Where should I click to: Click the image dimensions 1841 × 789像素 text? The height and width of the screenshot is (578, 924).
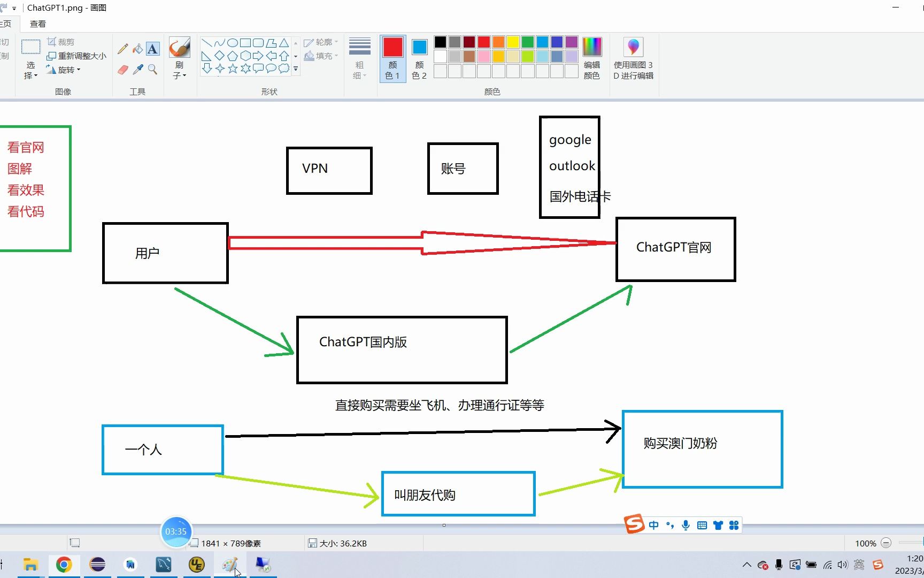[x=231, y=543]
